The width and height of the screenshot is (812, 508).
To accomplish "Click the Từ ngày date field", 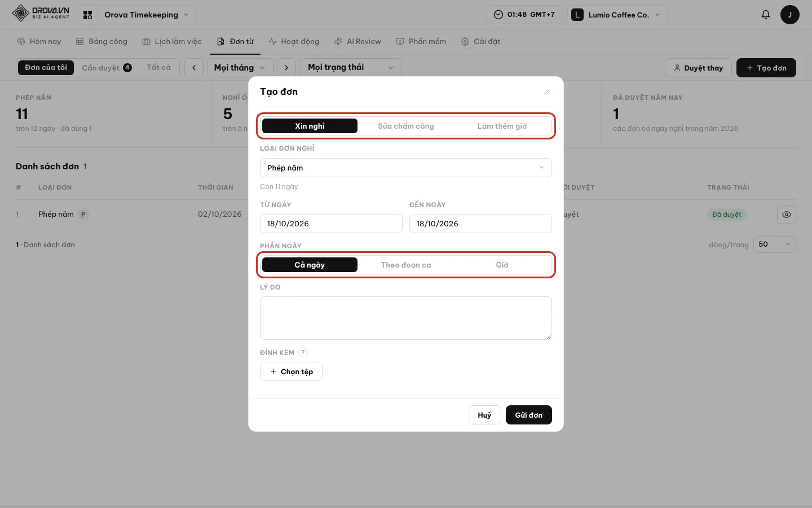I will pos(331,224).
